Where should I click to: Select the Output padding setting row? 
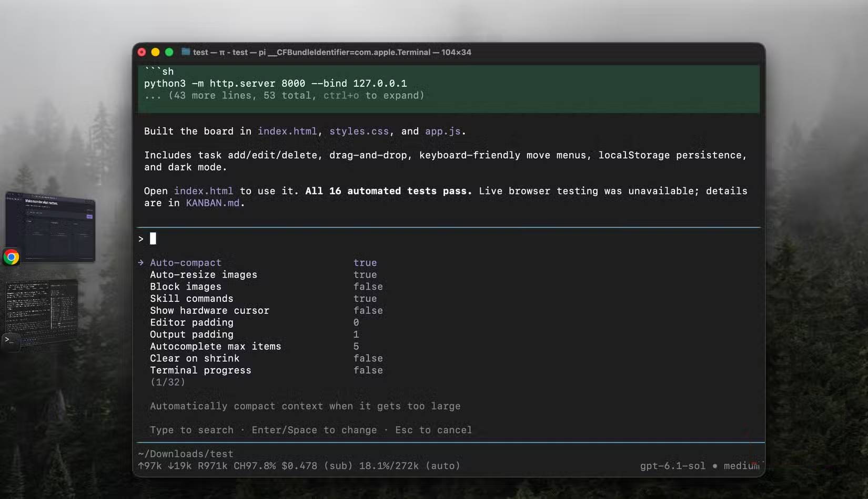pos(255,334)
